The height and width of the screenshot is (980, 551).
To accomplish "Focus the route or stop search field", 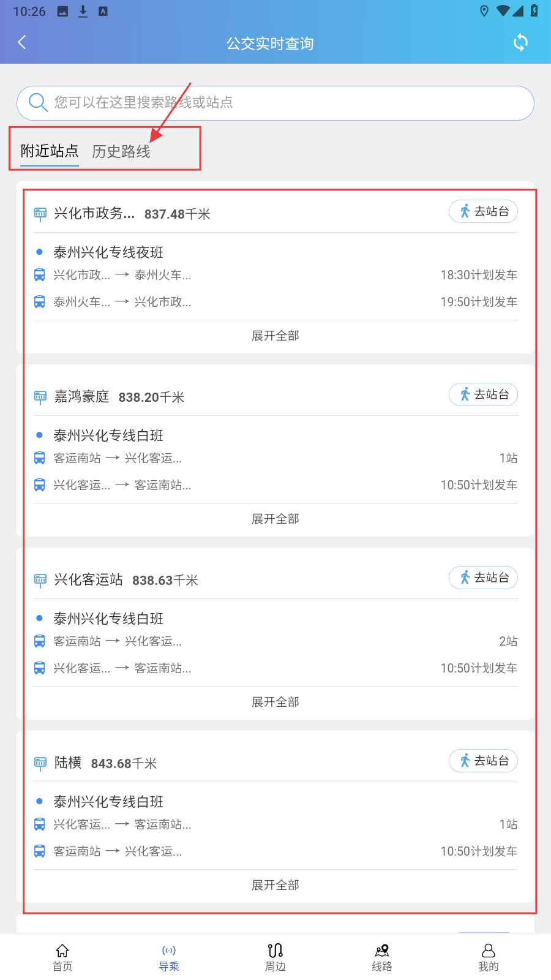I will click(288, 102).
